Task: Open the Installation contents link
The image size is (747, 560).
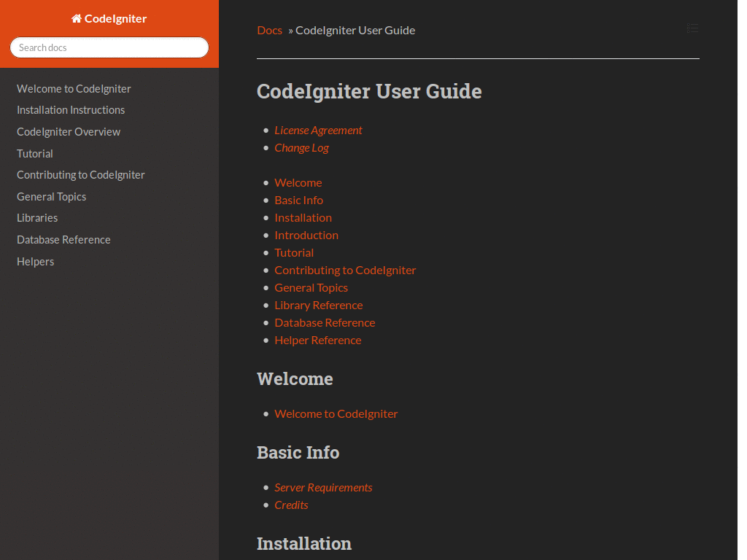Action: pyautogui.click(x=303, y=217)
